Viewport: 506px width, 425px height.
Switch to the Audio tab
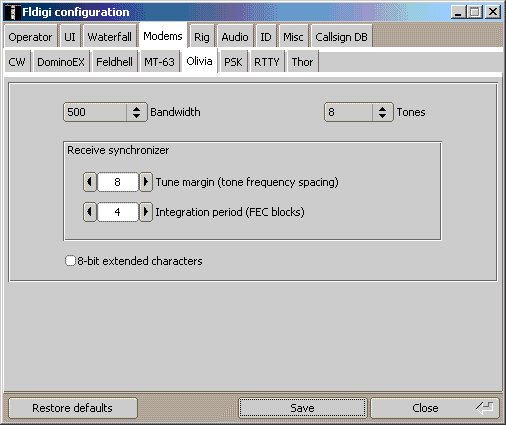tap(235, 37)
